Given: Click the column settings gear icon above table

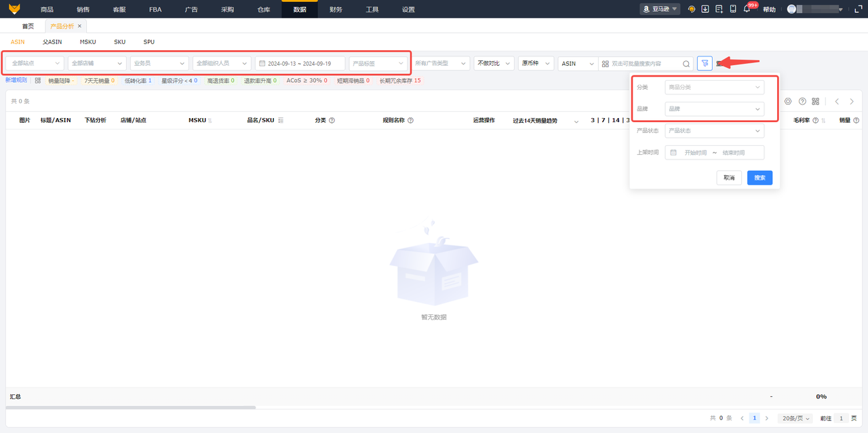Looking at the screenshot, I should coord(788,101).
